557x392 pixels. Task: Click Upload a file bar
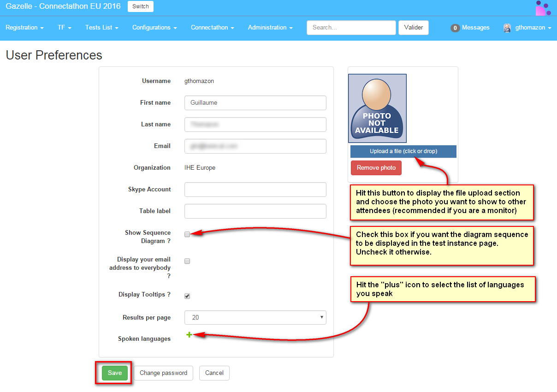pos(403,151)
